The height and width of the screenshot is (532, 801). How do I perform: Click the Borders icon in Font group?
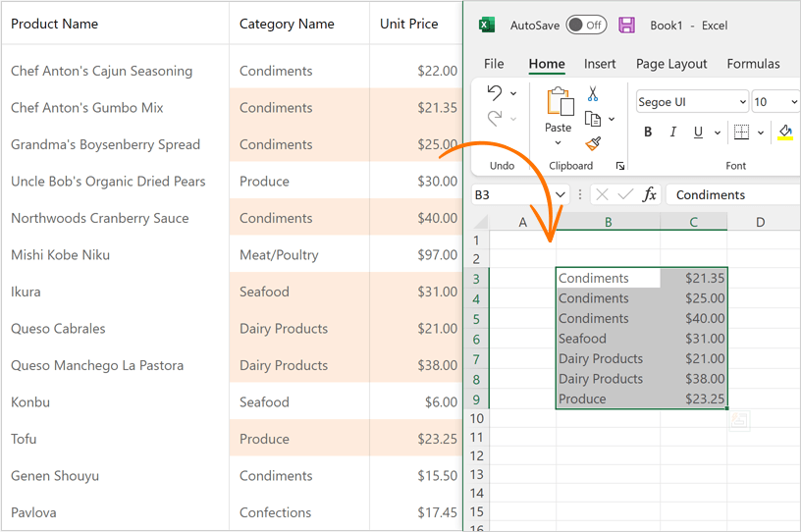(741, 133)
